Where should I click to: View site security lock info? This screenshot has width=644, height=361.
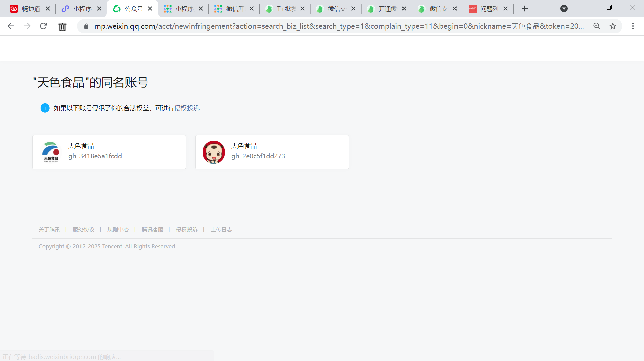(86, 26)
